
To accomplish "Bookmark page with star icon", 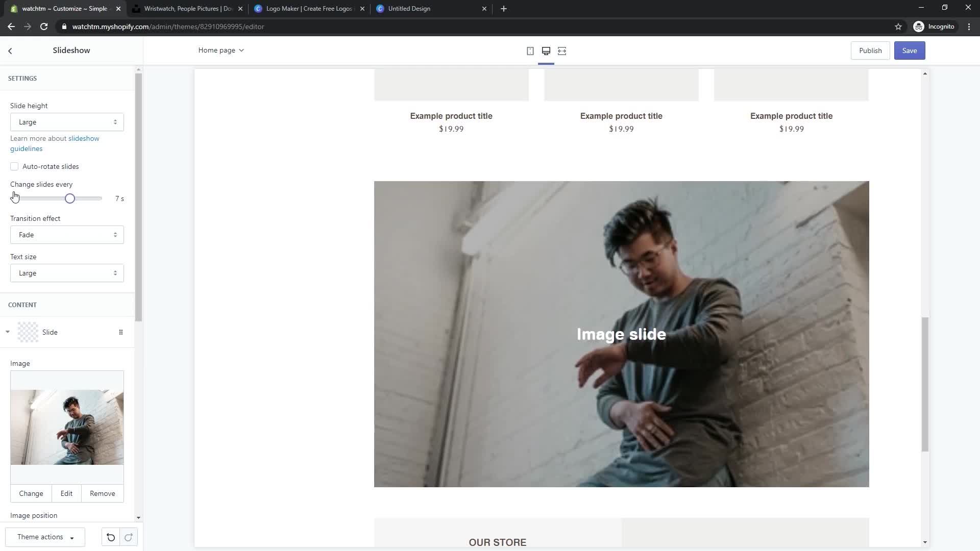I will click(898, 27).
